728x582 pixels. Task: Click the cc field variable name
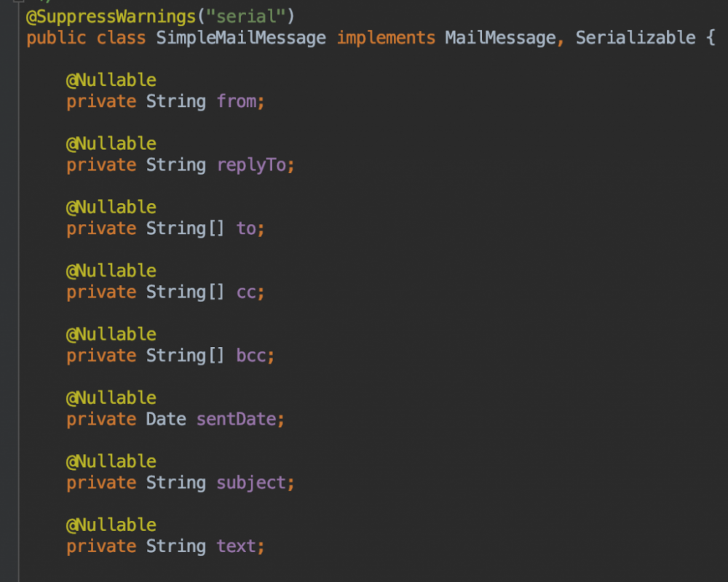(246, 292)
